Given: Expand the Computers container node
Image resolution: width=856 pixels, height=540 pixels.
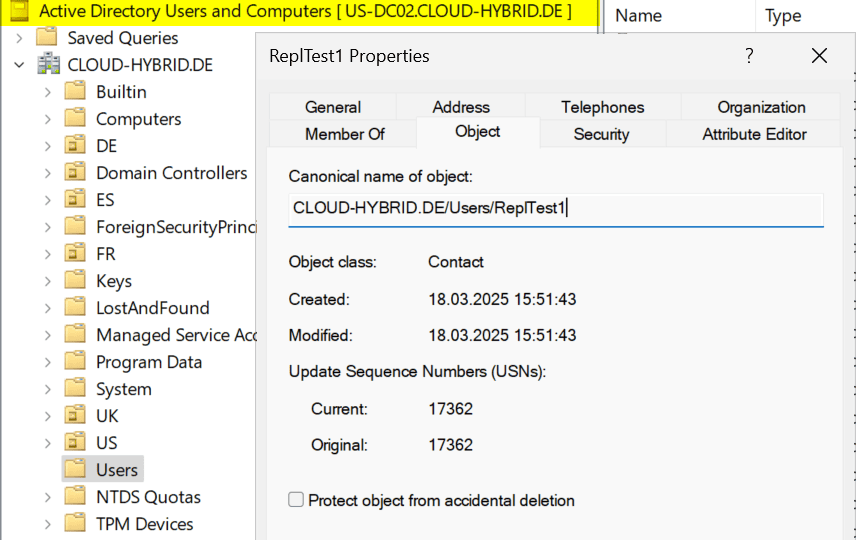Looking at the screenshot, I should point(47,119).
